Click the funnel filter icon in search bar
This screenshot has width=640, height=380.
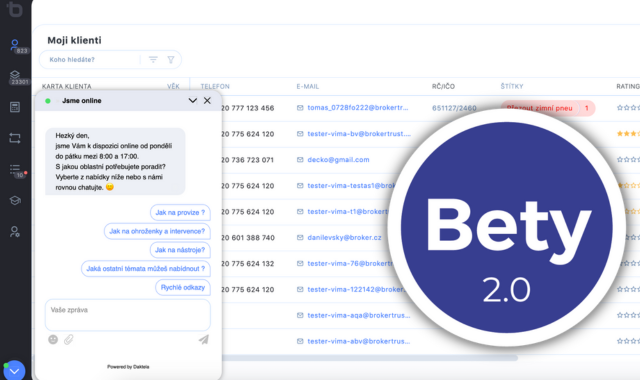(x=171, y=60)
